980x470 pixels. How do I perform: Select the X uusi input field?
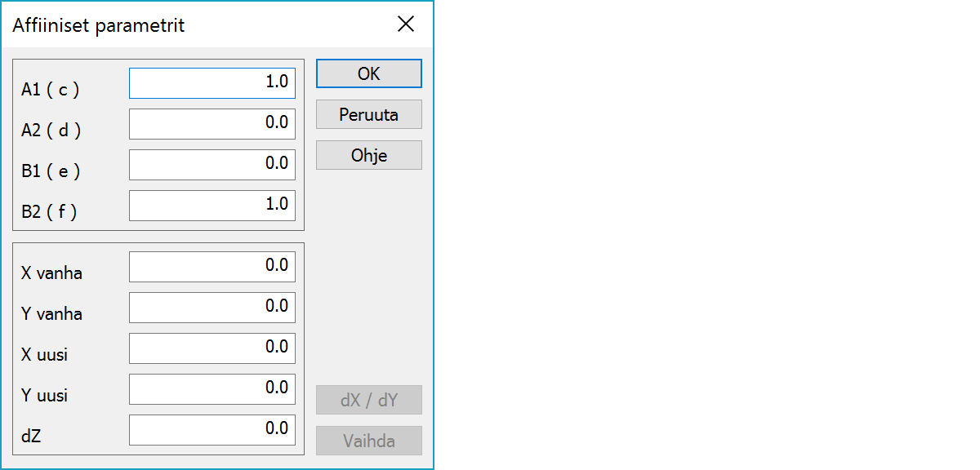tap(212, 348)
